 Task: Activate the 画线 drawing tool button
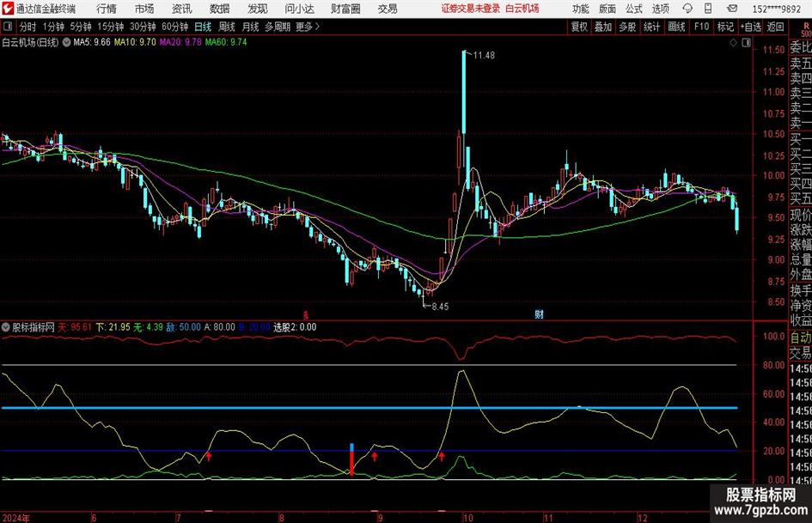(x=676, y=27)
